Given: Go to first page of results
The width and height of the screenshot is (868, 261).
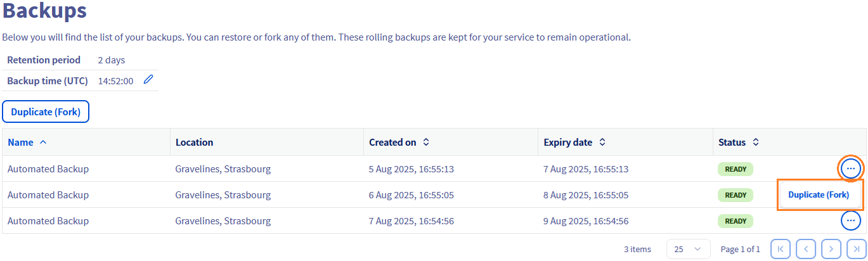Looking at the screenshot, I should [781, 249].
